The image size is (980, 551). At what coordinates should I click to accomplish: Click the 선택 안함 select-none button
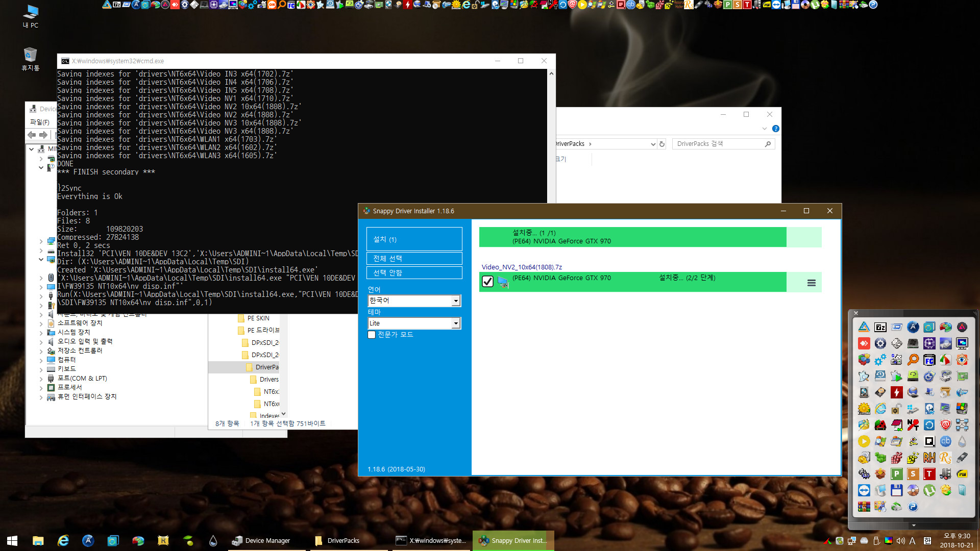414,273
